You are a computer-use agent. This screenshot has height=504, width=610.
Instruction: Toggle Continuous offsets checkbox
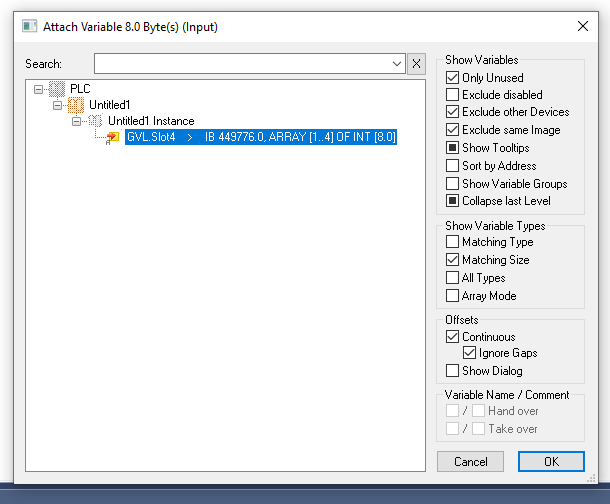pos(452,336)
